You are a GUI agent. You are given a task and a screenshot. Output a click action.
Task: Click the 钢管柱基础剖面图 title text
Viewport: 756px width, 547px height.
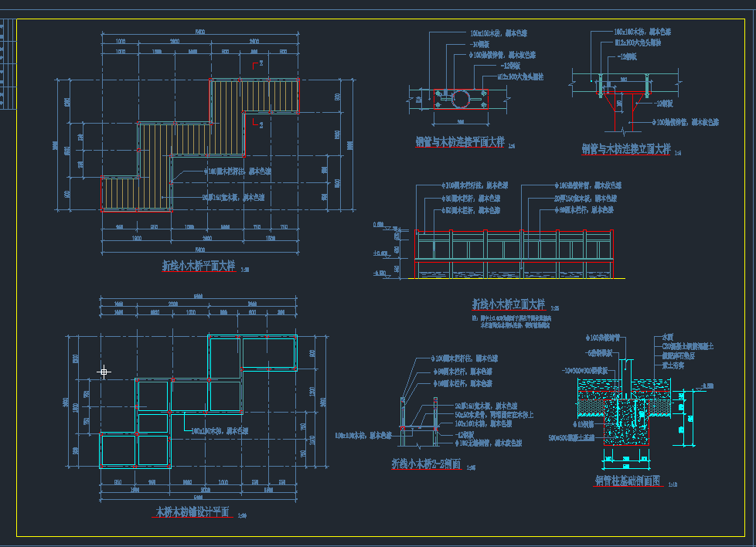pyautogui.click(x=627, y=480)
